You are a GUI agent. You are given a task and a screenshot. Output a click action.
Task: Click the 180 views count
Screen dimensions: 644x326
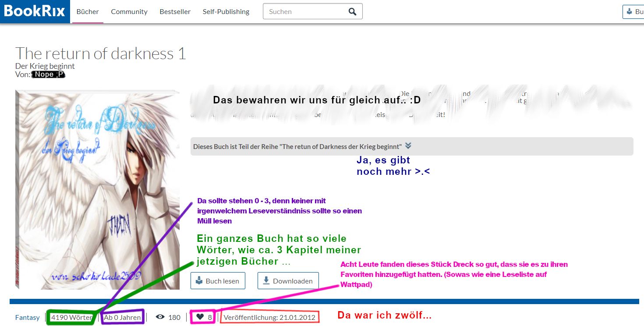point(174,317)
